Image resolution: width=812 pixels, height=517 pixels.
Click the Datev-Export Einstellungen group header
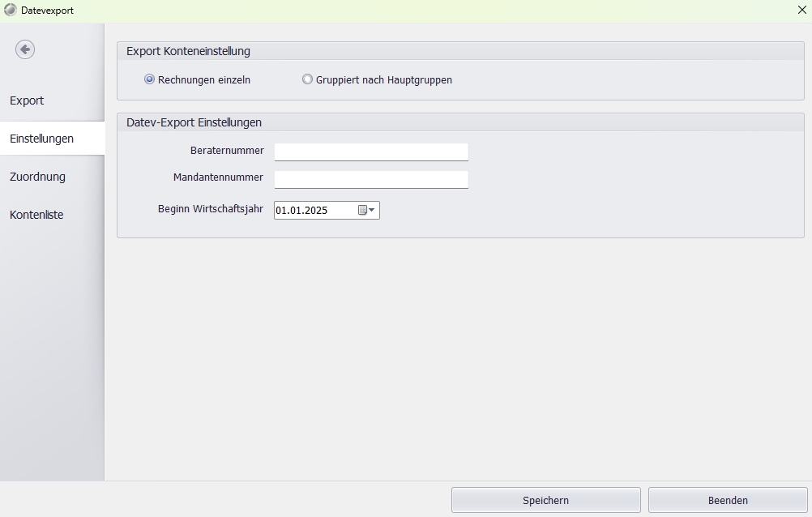point(194,122)
